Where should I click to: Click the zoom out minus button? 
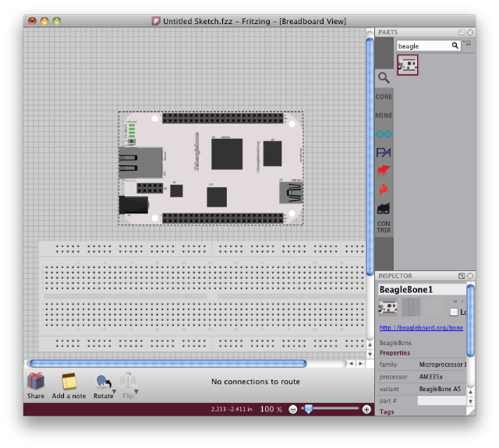(x=293, y=409)
